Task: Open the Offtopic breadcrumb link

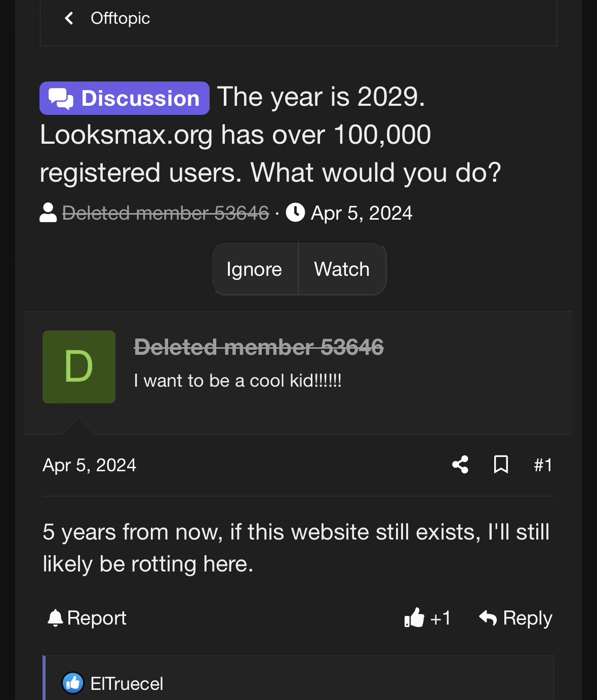Action: point(120,19)
